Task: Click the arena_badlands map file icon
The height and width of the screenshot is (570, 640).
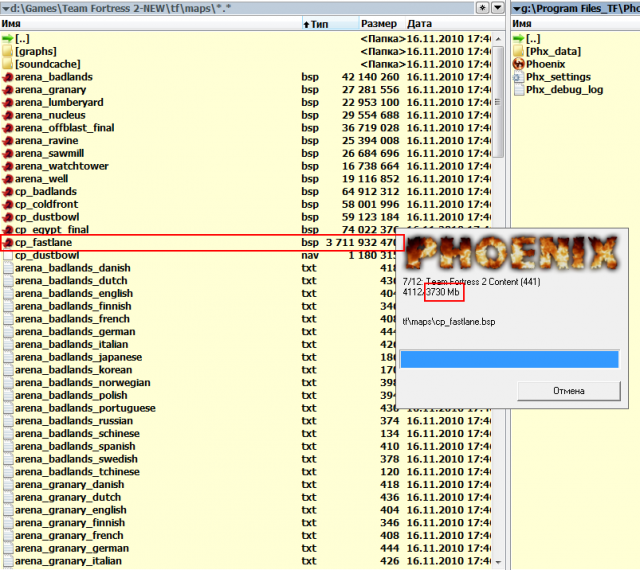Action: coord(8,77)
